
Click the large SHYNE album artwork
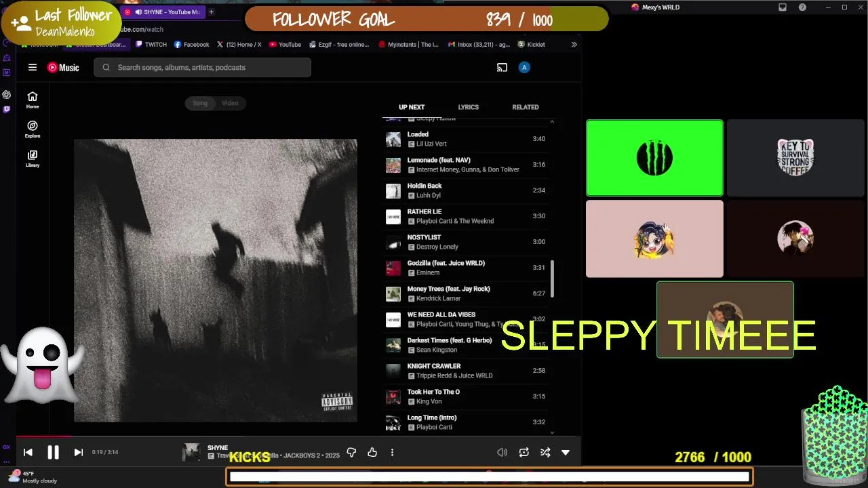tap(216, 281)
